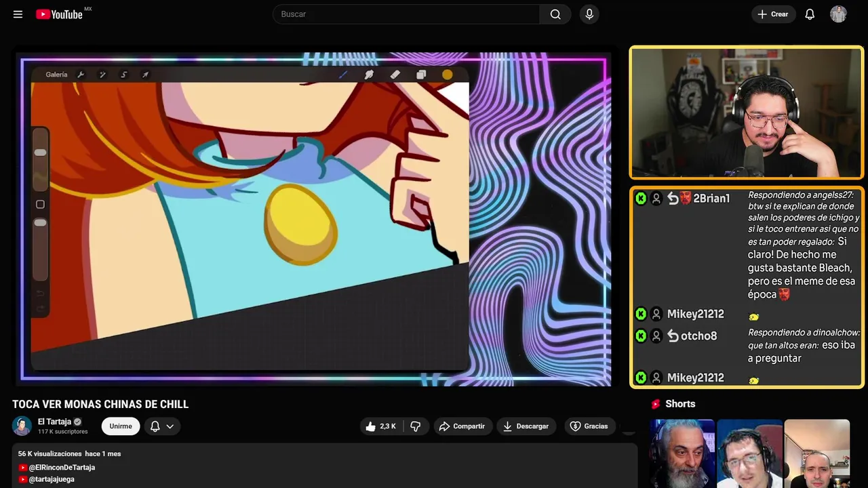The width and height of the screenshot is (868, 488).
Task: Open the orange active color circle
Action: click(x=448, y=75)
